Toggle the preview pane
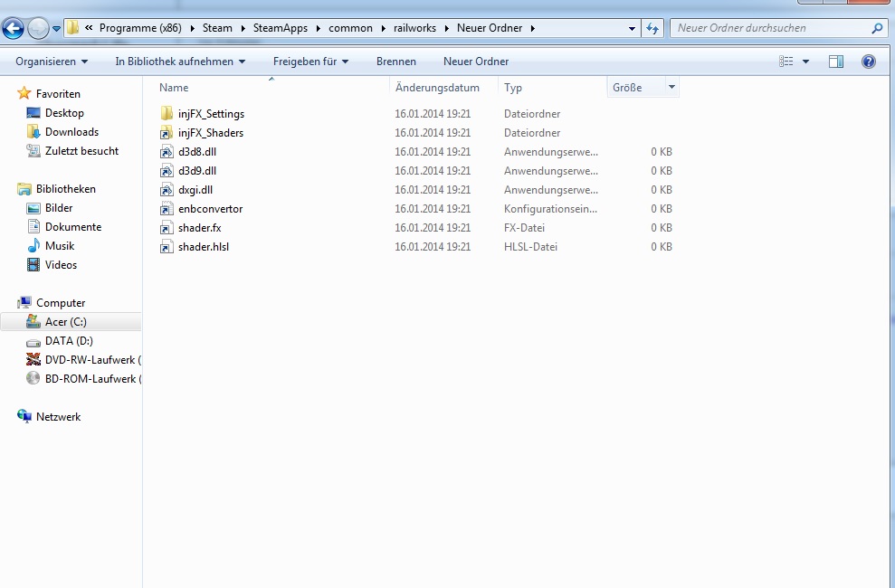Image resolution: width=895 pixels, height=588 pixels. point(836,61)
